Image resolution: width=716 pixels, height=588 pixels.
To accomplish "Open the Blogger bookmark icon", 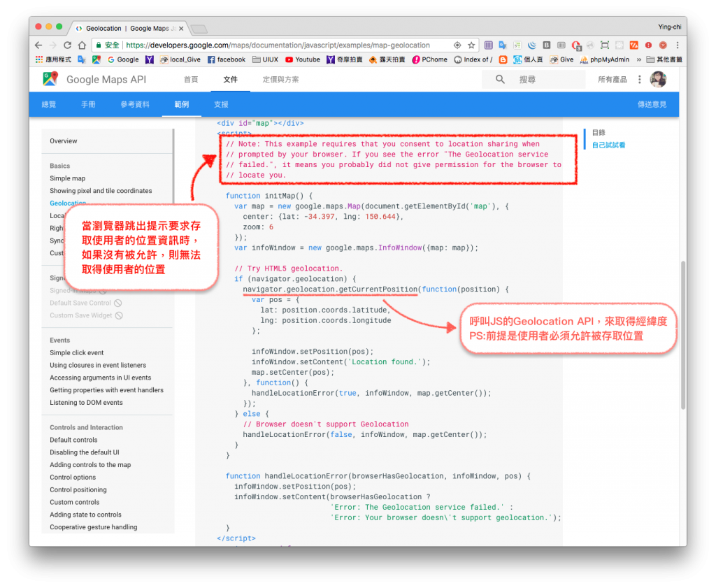I will pyautogui.click(x=503, y=59).
